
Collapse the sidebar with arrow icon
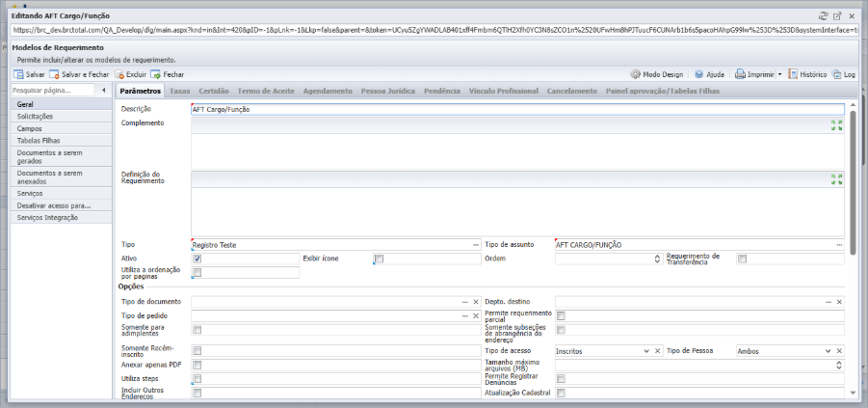click(x=104, y=90)
